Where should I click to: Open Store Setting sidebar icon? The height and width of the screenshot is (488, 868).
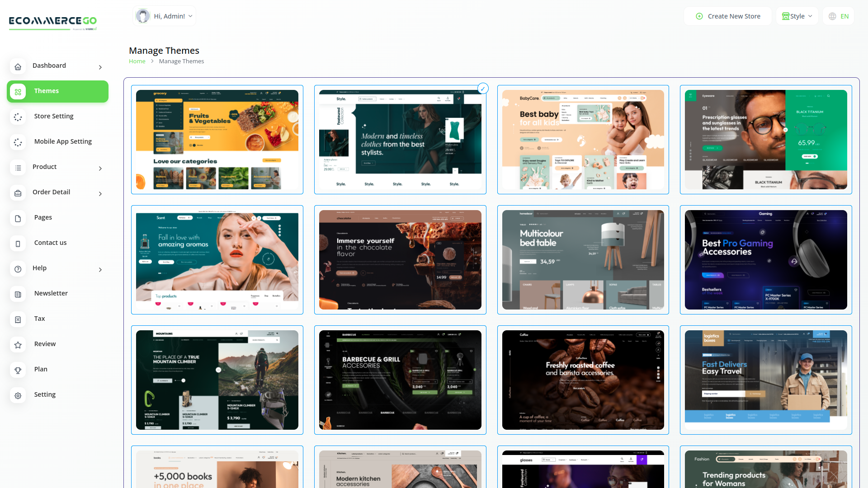click(x=18, y=117)
